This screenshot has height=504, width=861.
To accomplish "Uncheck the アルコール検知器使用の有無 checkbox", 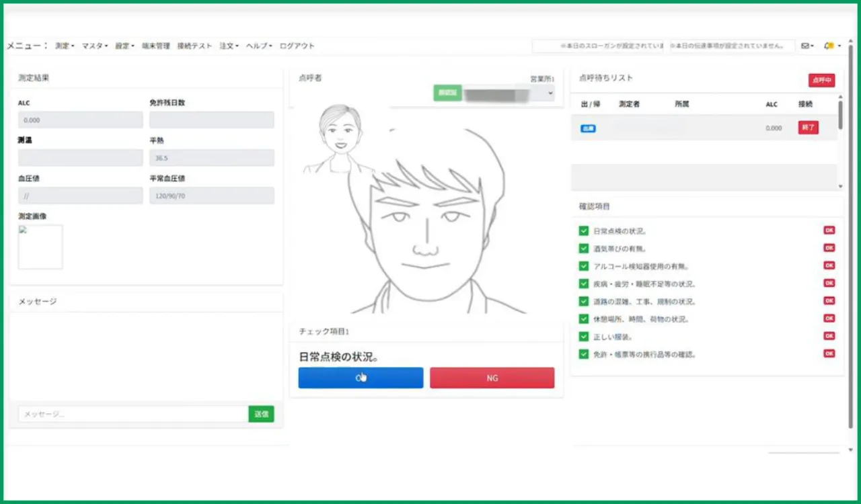I will pos(583,266).
